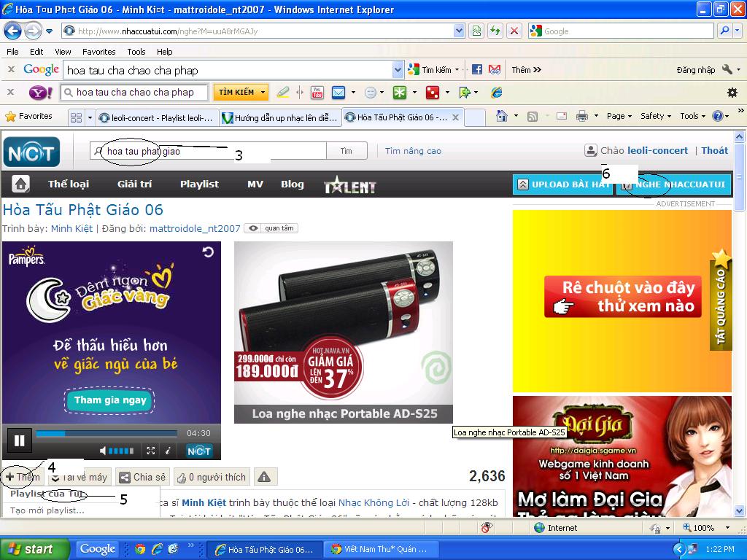Viewport: 747px width, 560px height.
Task: Click the wrench icon on the Google toolbar
Action: (727, 69)
